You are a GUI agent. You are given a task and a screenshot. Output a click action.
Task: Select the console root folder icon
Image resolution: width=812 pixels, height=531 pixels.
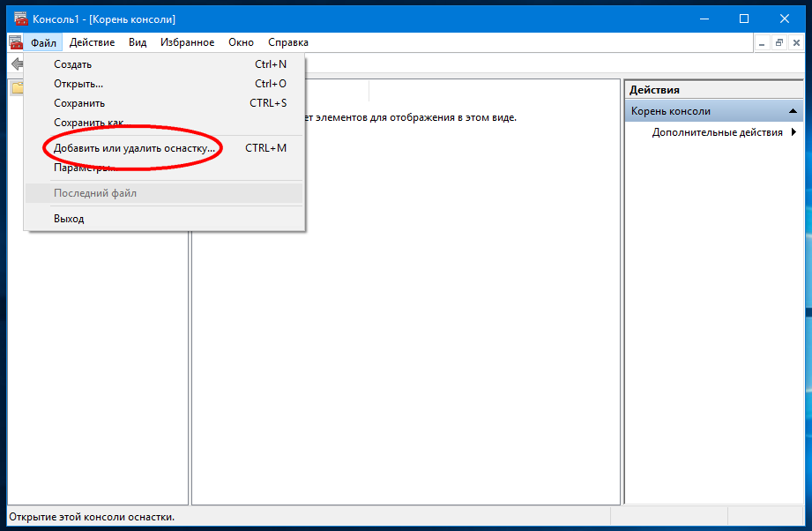17,88
